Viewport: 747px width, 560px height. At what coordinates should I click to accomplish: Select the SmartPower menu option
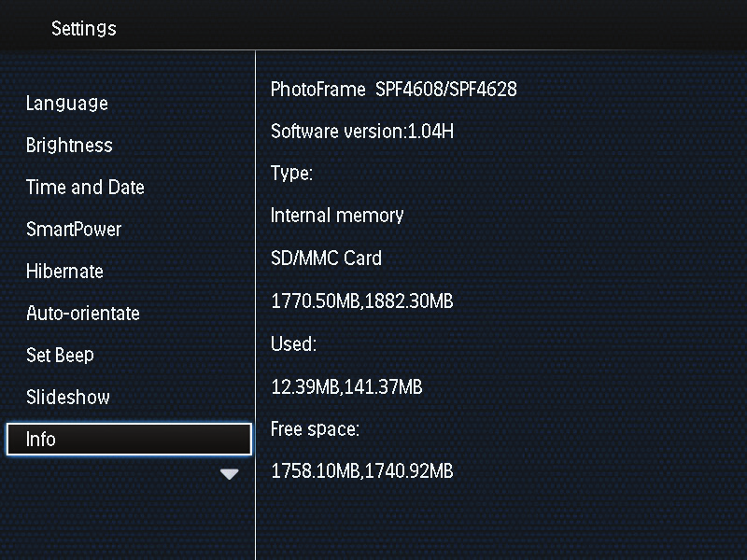(x=74, y=229)
